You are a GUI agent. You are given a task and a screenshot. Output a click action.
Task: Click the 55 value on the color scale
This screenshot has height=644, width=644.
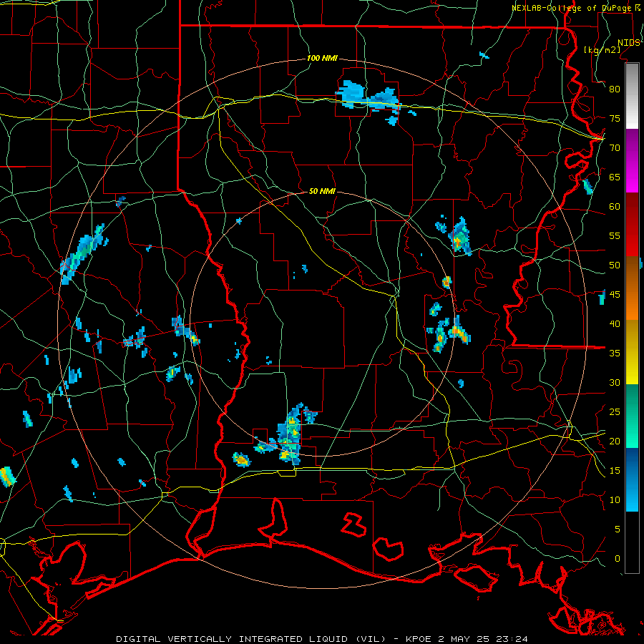pos(615,235)
